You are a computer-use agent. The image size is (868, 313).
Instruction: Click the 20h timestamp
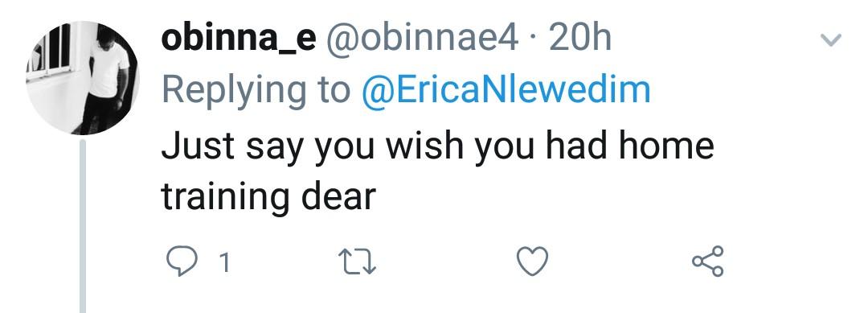pyautogui.click(x=580, y=39)
